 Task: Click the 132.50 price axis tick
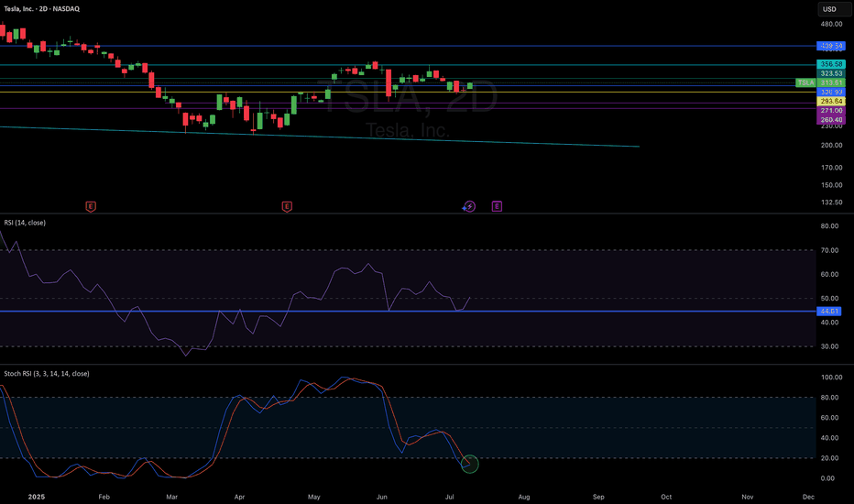tap(832, 203)
